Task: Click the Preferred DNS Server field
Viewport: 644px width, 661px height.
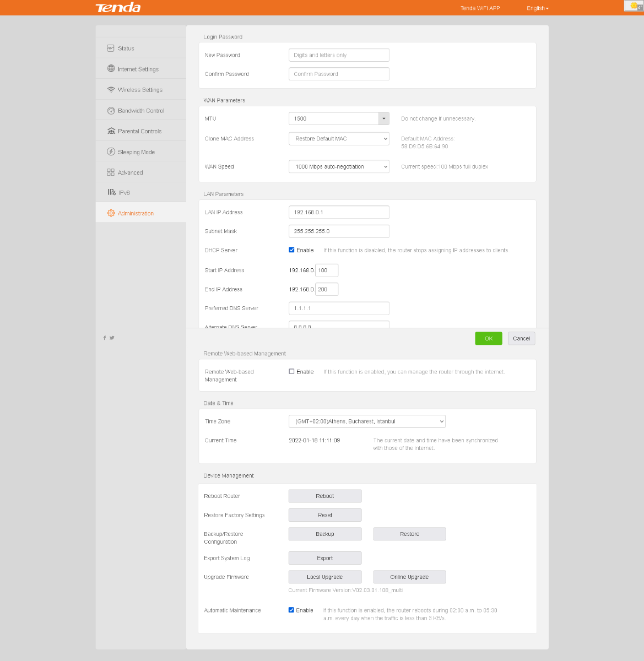Action: [339, 308]
